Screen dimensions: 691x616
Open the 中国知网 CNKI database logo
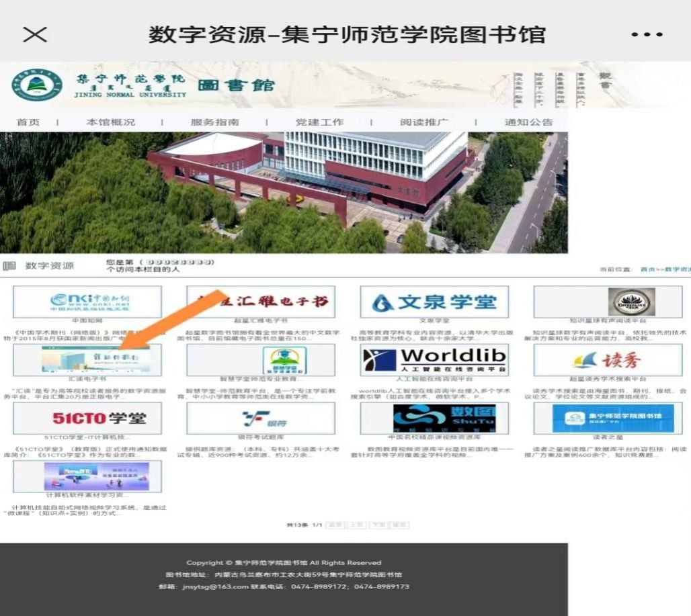[87, 302]
